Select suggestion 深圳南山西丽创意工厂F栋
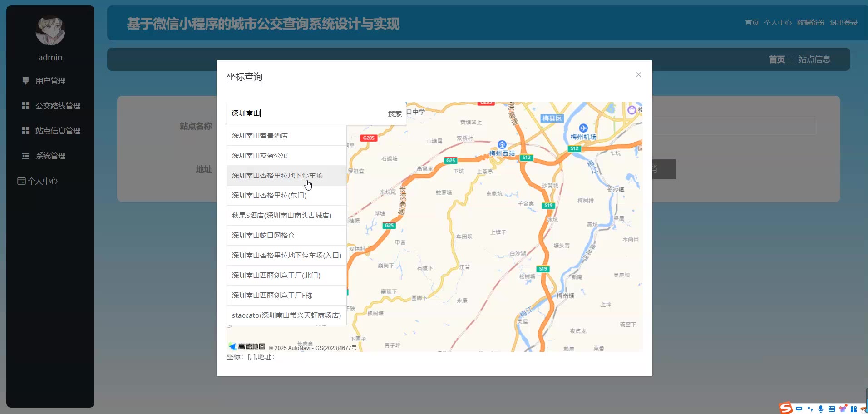Viewport: 868px width, 414px height. [x=286, y=295]
